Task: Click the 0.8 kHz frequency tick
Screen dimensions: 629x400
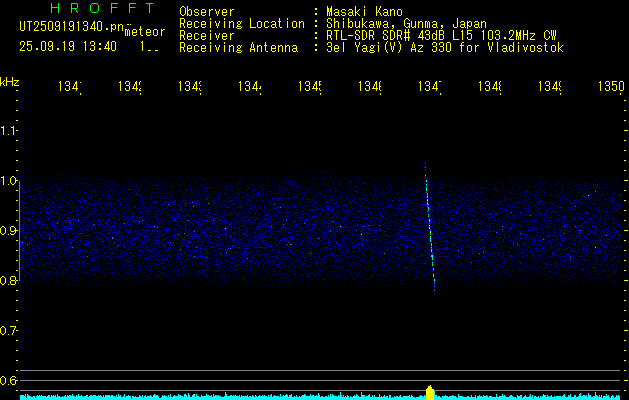Action: [9, 281]
